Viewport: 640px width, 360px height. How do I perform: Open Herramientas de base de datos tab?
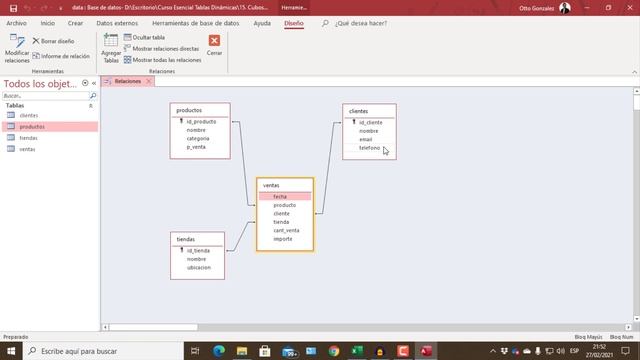pyautogui.click(x=196, y=23)
